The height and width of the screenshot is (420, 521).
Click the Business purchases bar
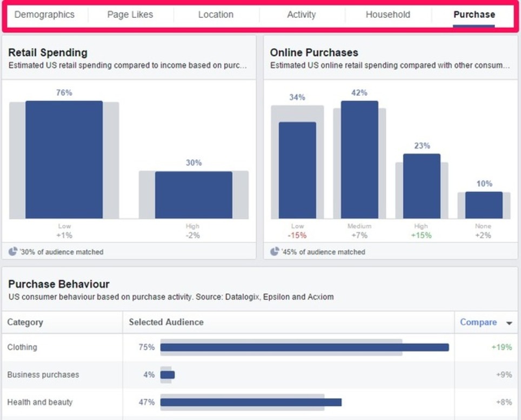168,374
